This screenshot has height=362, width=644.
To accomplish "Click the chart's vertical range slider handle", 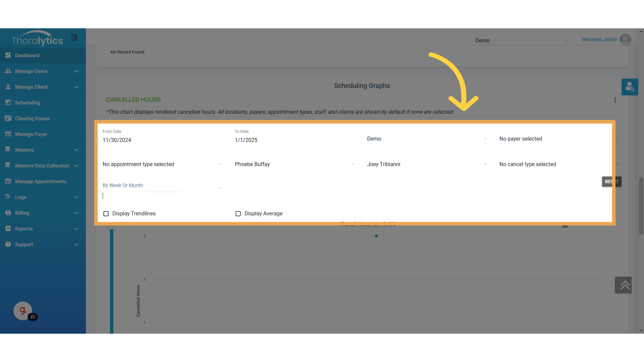I will tap(112, 228).
